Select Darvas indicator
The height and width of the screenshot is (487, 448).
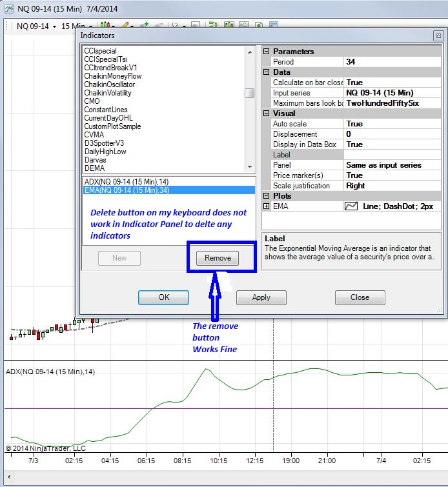pos(96,160)
